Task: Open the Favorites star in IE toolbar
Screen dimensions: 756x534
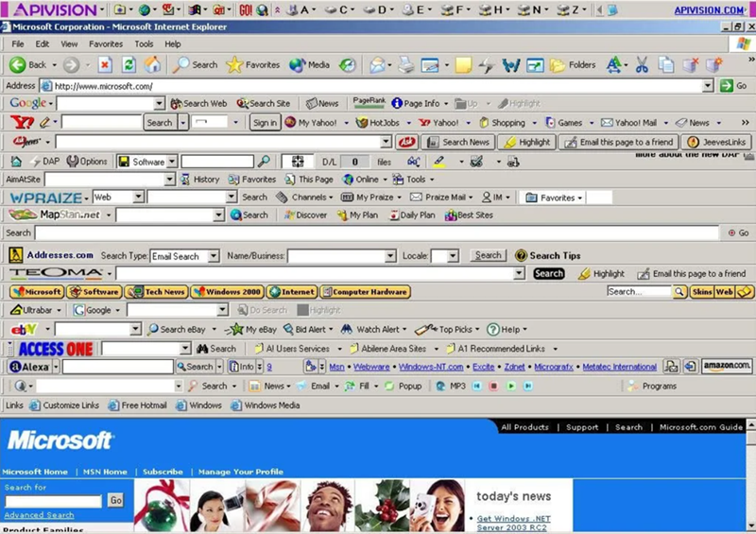Action: pos(253,64)
